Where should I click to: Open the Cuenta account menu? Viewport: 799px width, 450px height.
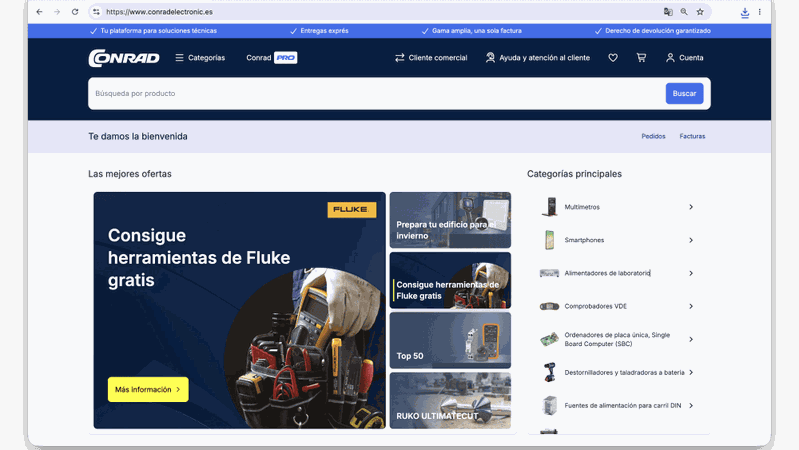pyautogui.click(x=684, y=58)
